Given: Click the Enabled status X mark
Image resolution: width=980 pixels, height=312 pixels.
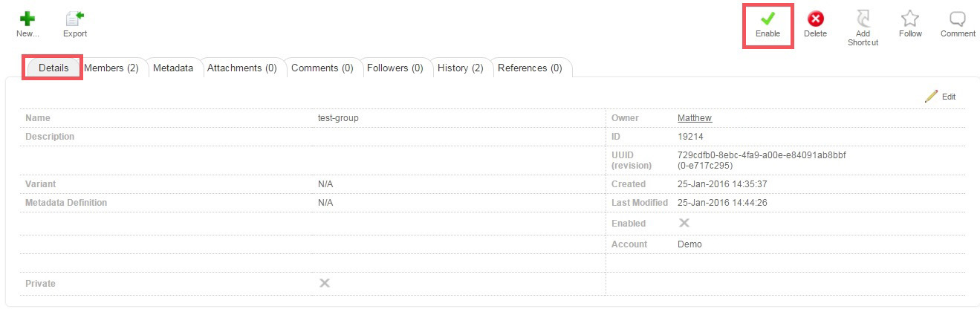Looking at the screenshot, I should tap(684, 223).
